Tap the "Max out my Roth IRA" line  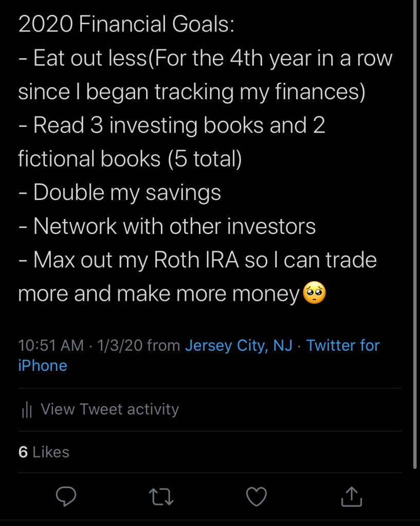[x=197, y=260]
